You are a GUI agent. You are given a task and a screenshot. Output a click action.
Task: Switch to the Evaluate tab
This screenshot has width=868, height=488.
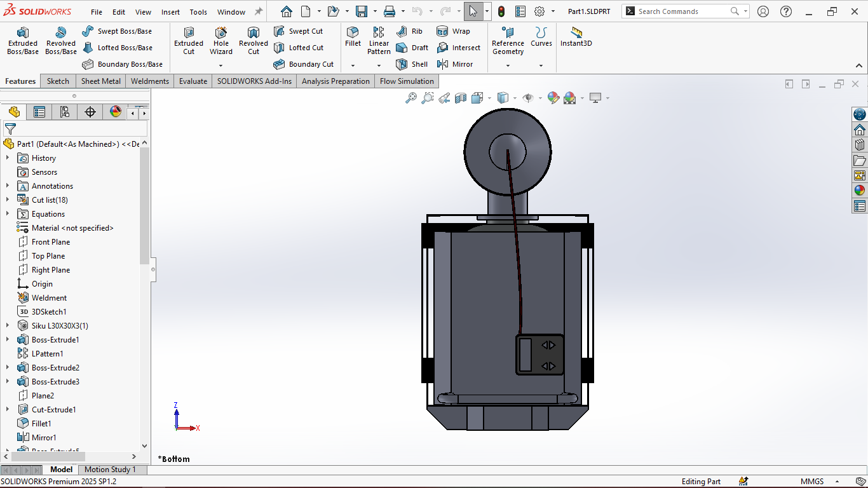coord(193,81)
